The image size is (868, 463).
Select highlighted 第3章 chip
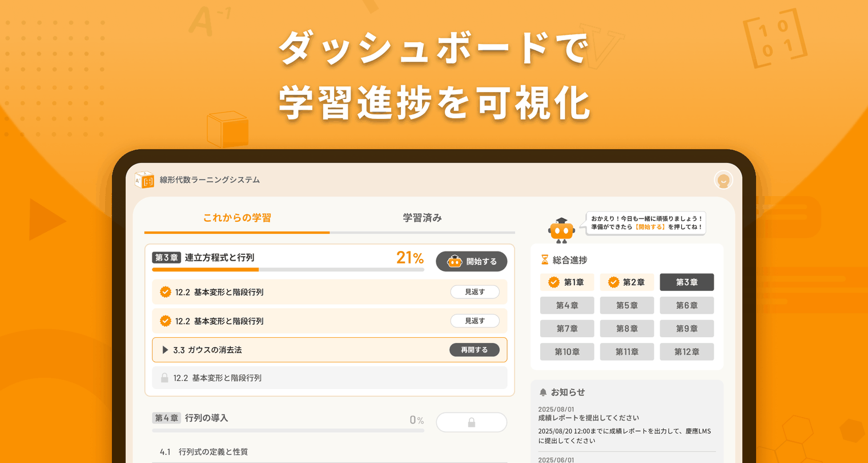click(687, 282)
